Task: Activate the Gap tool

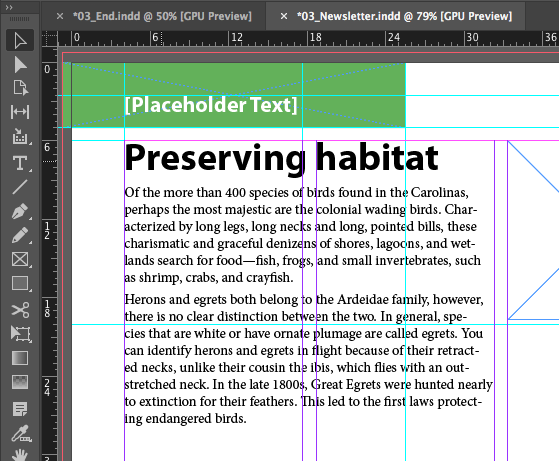Action: [20, 112]
